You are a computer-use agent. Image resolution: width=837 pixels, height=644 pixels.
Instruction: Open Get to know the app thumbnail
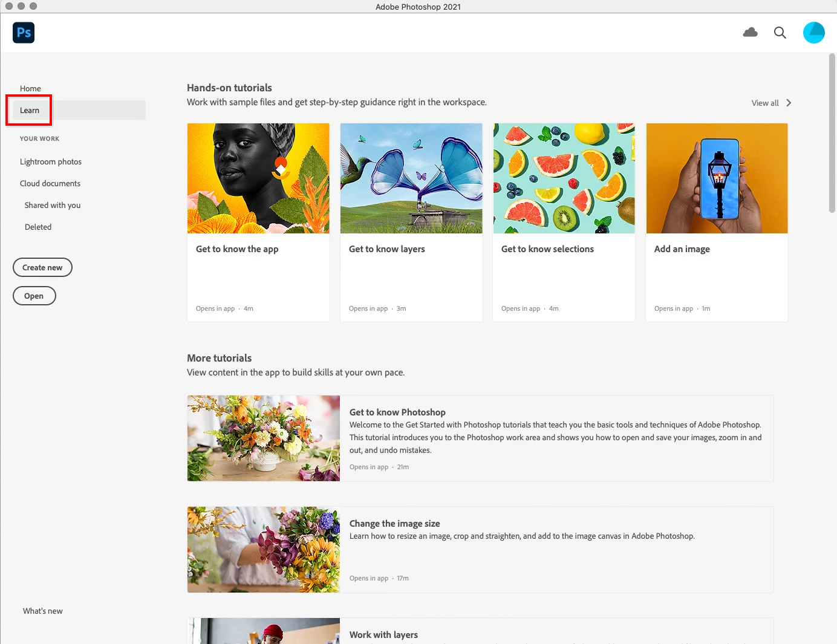(258, 178)
